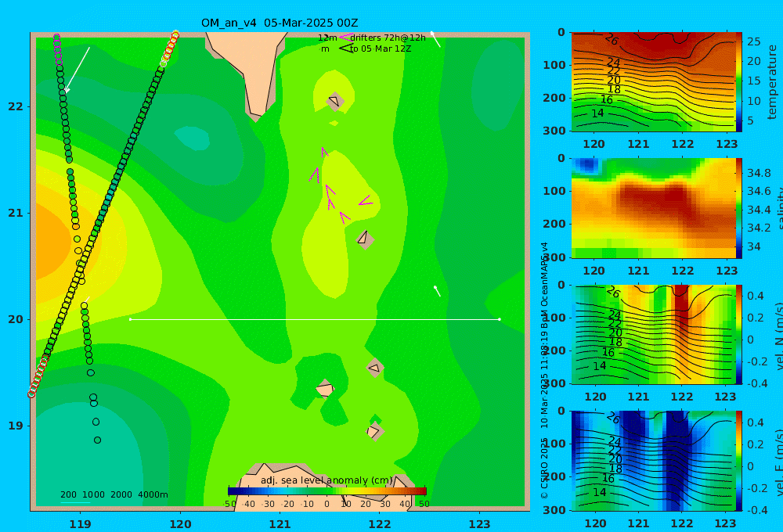The height and width of the screenshot is (532, 783).
Task: Click the '14' contour label in the temperature panel
Action: (x=597, y=113)
